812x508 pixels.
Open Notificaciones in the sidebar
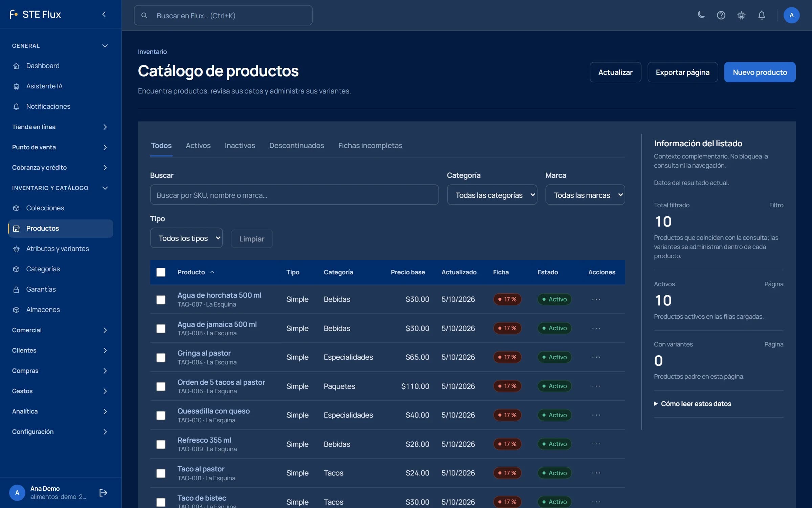click(x=61, y=106)
